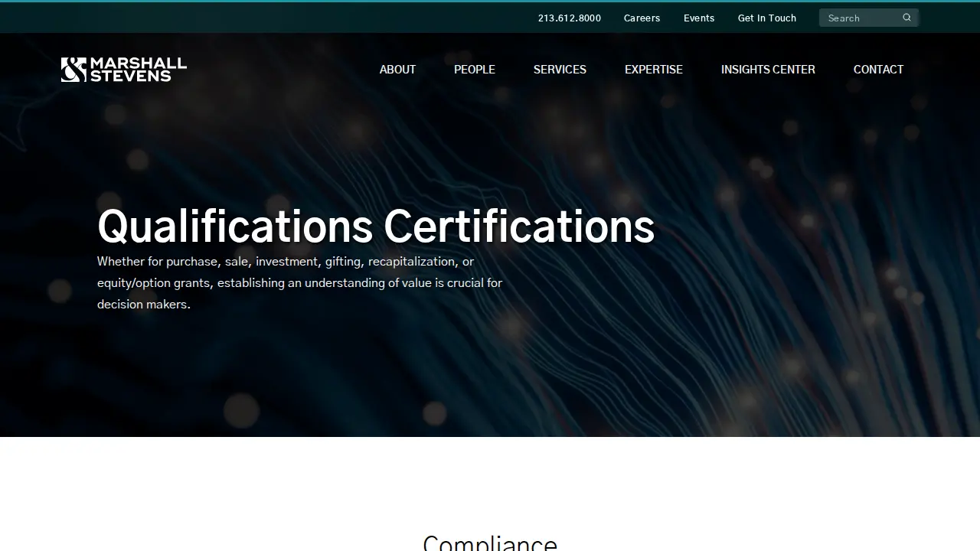Click the Compliance heading
Image resolution: width=980 pixels, height=551 pixels.
(x=490, y=542)
